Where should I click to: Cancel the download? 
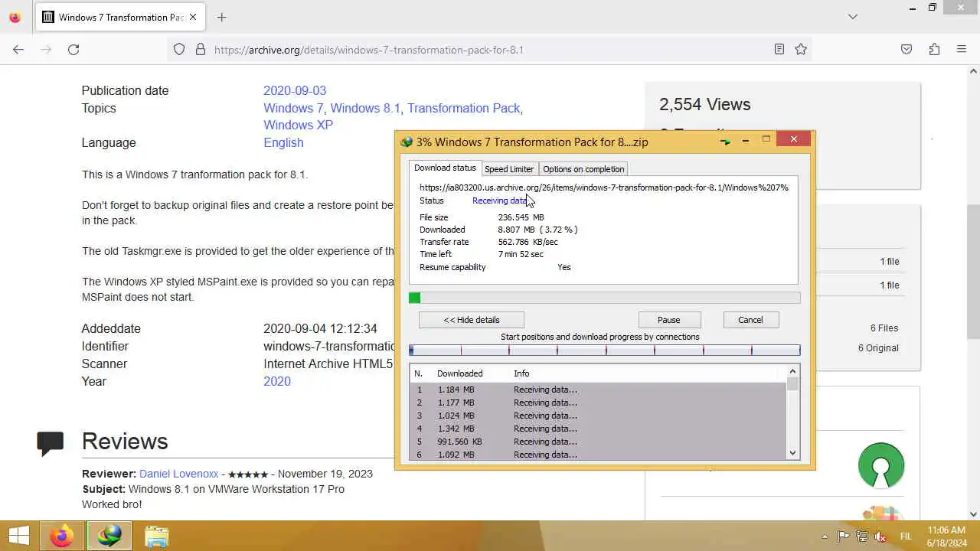[750, 320]
